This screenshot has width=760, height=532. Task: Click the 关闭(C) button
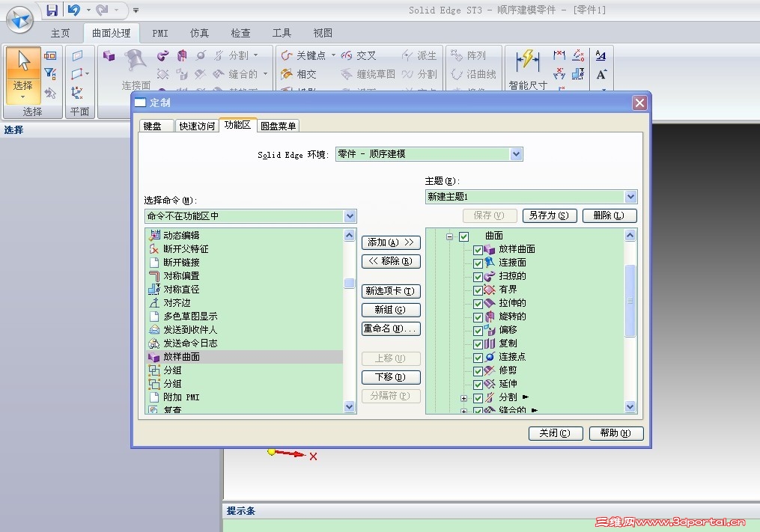coord(555,433)
